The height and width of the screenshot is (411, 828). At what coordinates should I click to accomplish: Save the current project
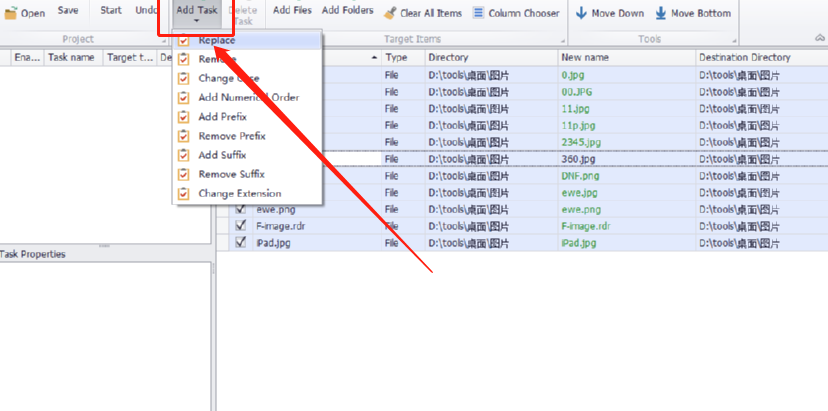click(x=68, y=11)
